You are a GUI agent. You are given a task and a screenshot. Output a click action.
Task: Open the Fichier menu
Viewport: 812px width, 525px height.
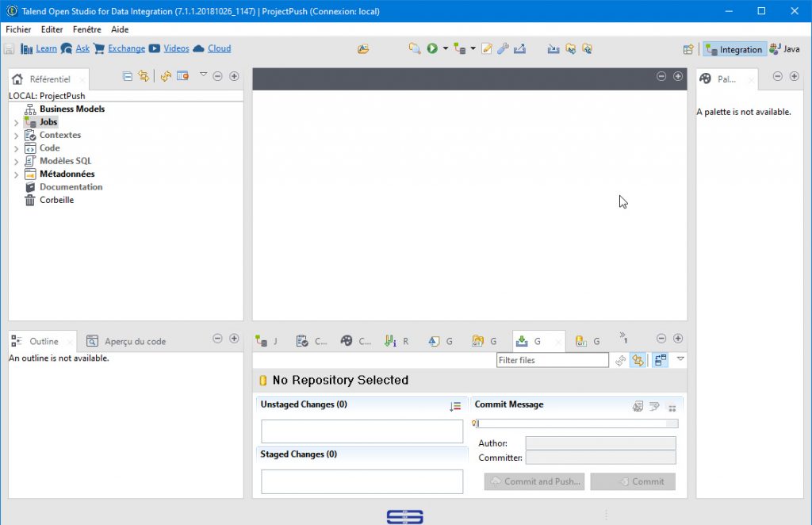coord(18,29)
